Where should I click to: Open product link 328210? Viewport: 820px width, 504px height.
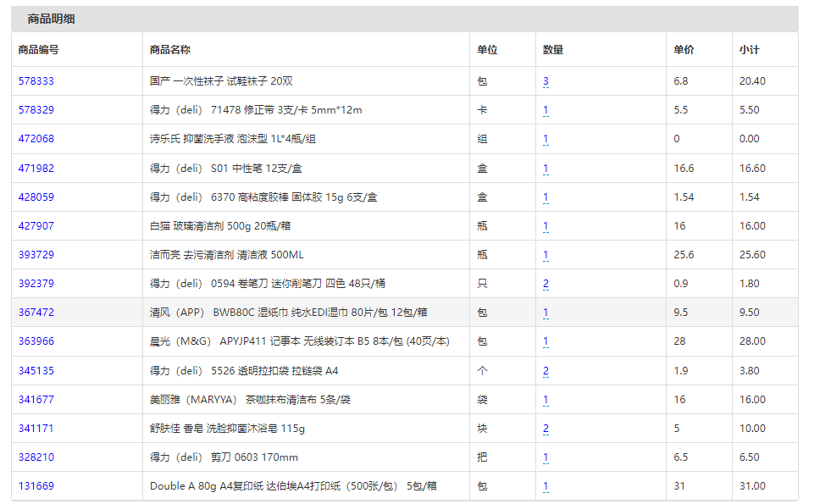click(x=36, y=457)
